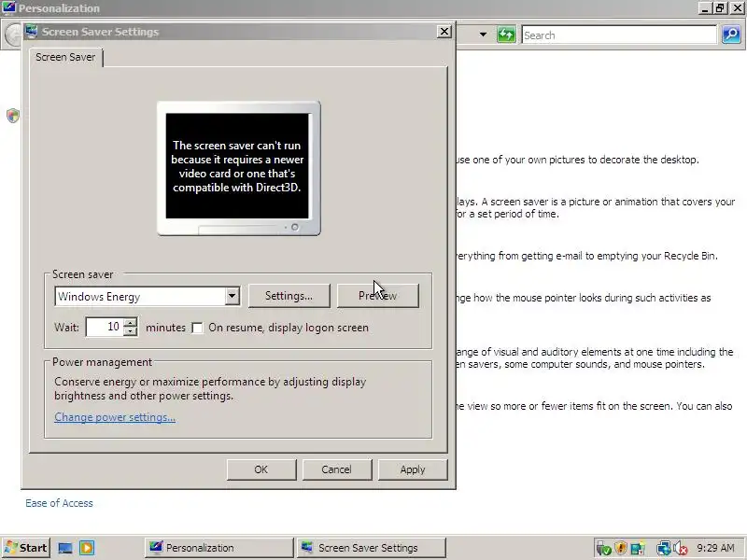Click the 9:29 AM system clock
This screenshot has height=560, width=747.
point(715,548)
